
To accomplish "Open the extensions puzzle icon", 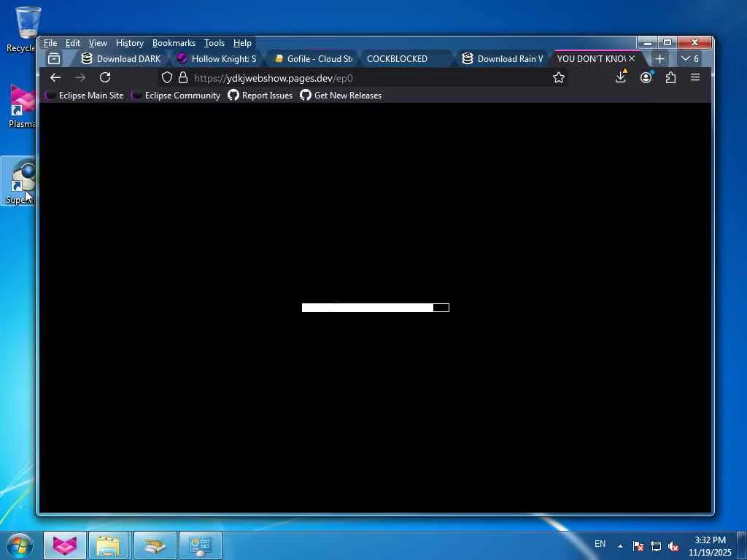I will pos(671,77).
